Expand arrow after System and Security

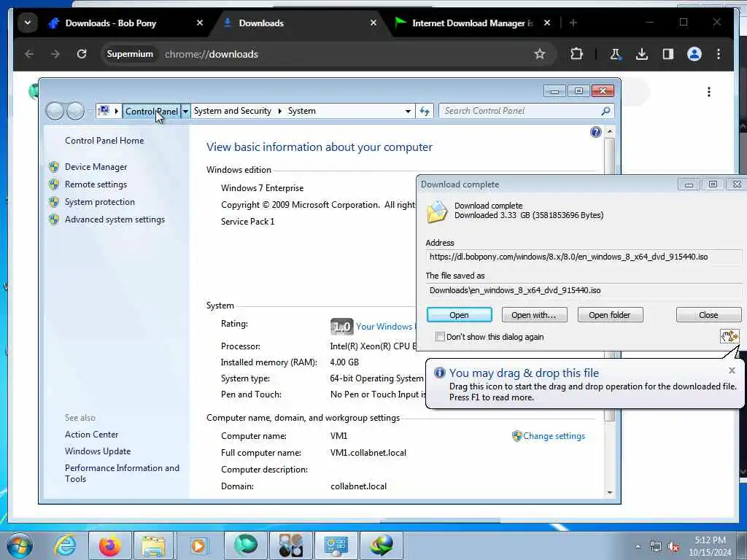pyautogui.click(x=279, y=111)
